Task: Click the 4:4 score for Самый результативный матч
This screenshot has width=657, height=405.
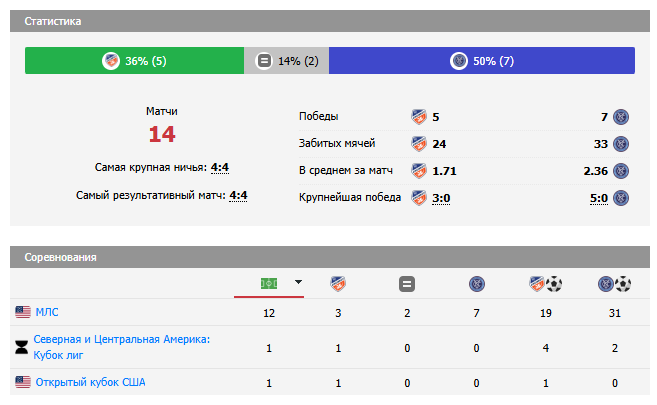Action: [x=238, y=195]
